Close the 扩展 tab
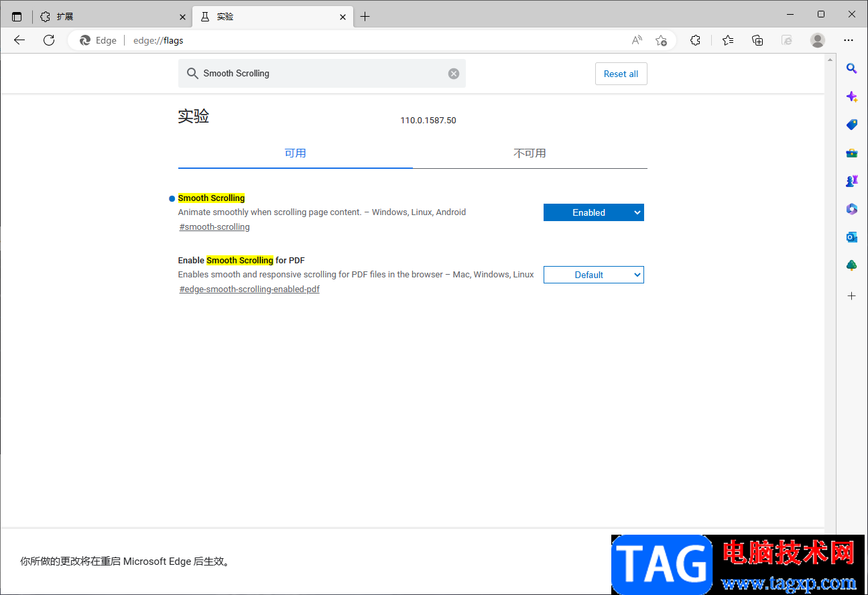868x595 pixels. [x=183, y=17]
